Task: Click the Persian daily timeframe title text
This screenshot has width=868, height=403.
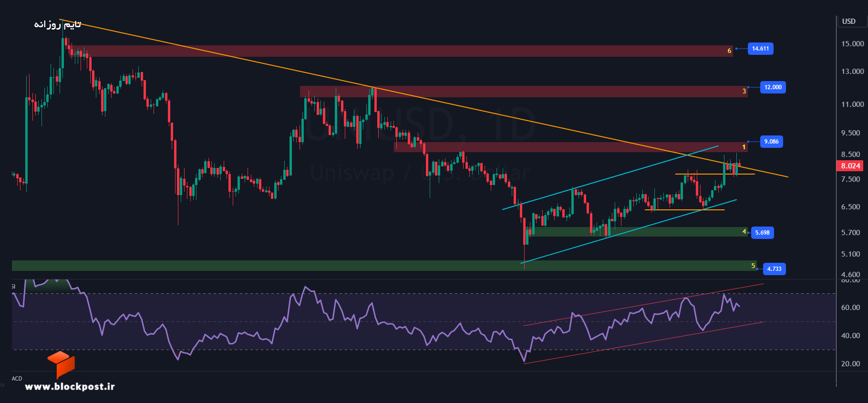Action: pyautogui.click(x=58, y=24)
